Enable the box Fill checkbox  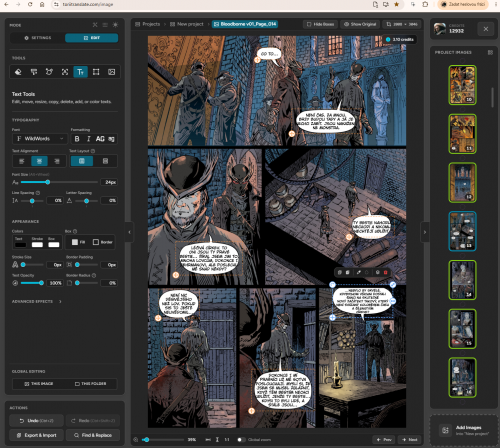pyautogui.click(x=75, y=242)
